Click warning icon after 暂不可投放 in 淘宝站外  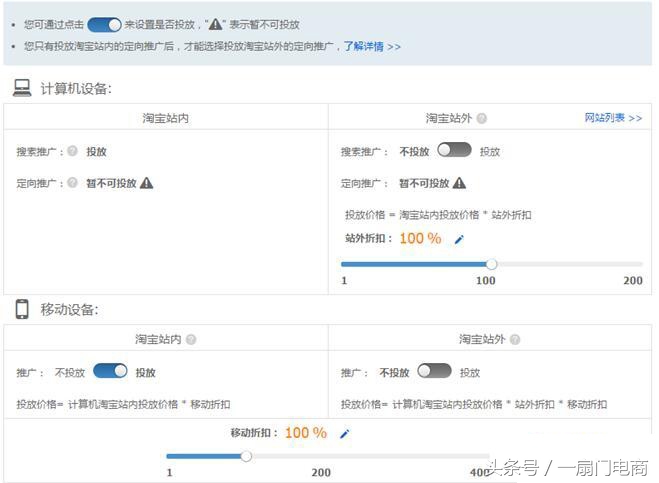click(x=459, y=183)
